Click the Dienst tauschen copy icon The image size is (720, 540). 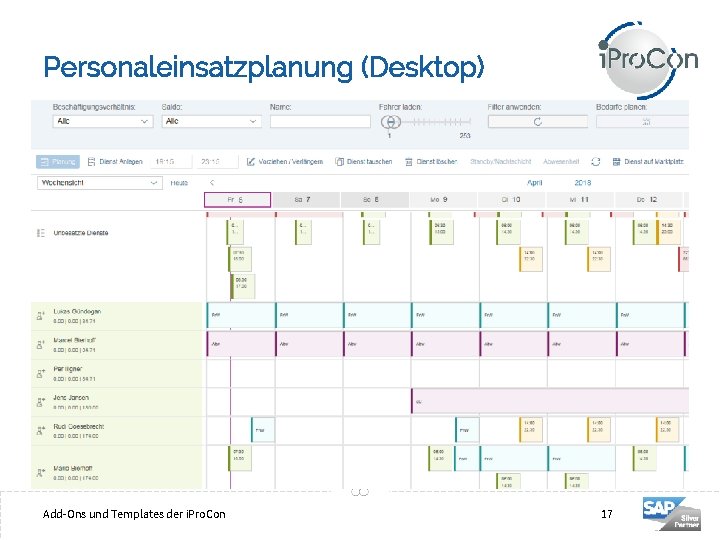point(339,162)
